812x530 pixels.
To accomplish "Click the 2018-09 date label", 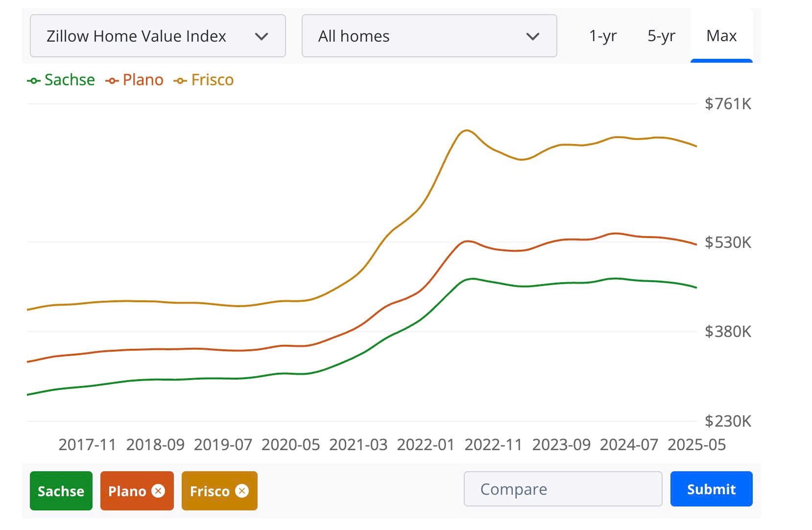I will tap(155, 445).
